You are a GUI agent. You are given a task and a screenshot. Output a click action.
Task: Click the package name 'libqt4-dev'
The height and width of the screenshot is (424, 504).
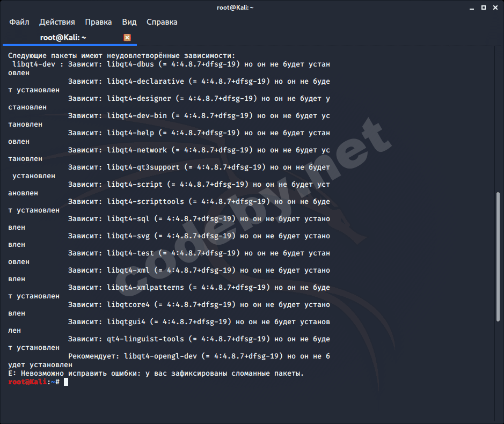[x=34, y=64]
